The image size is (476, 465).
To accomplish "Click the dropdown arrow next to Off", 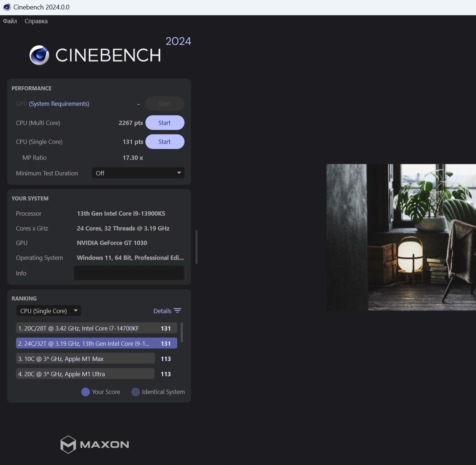I will pyautogui.click(x=179, y=173).
